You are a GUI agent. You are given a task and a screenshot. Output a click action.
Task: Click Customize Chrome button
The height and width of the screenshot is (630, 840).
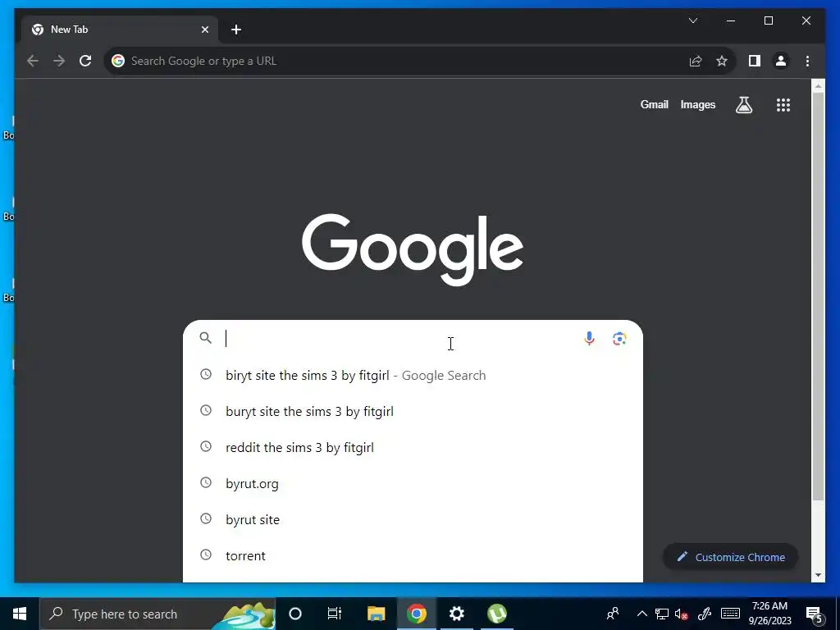point(731,557)
